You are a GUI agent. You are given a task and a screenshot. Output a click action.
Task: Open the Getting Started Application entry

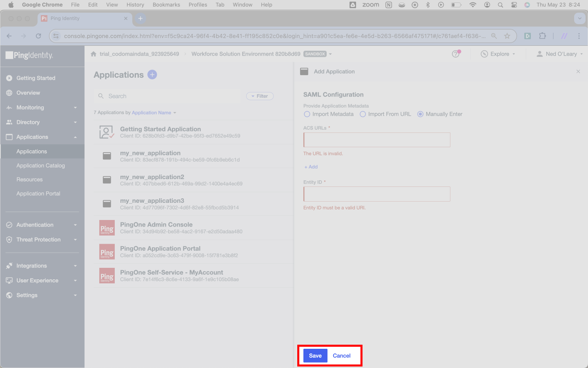coord(160,129)
